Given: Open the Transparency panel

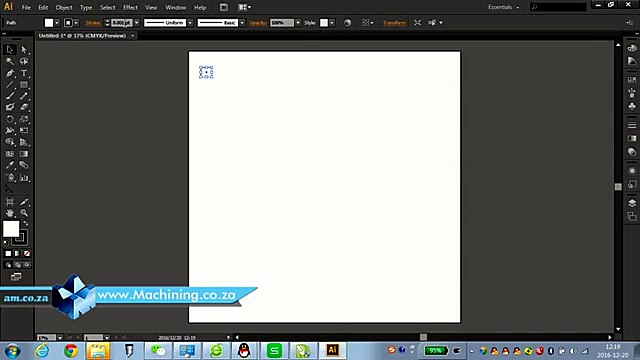Looking at the screenshot, I should tap(632, 152).
